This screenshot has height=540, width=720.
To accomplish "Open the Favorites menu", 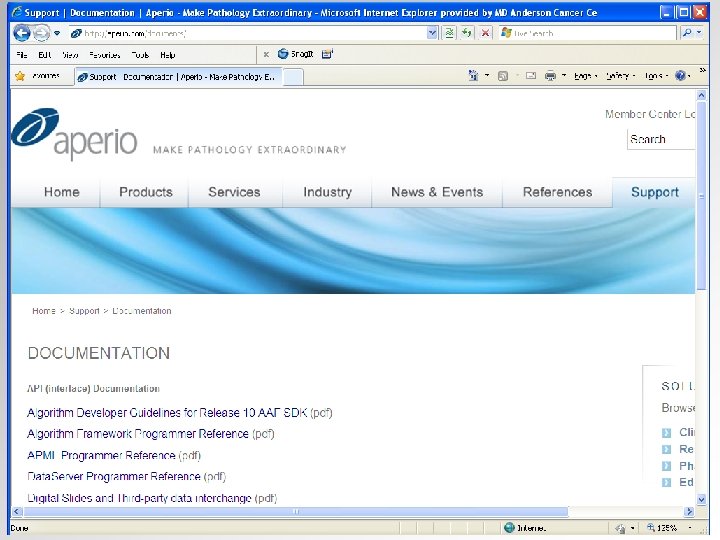I will (x=105, y=55).
